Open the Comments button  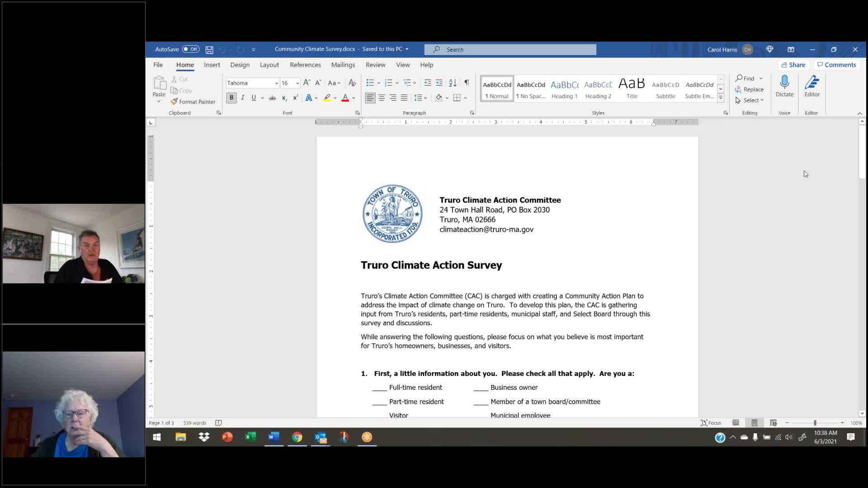[x=836, y=65]
